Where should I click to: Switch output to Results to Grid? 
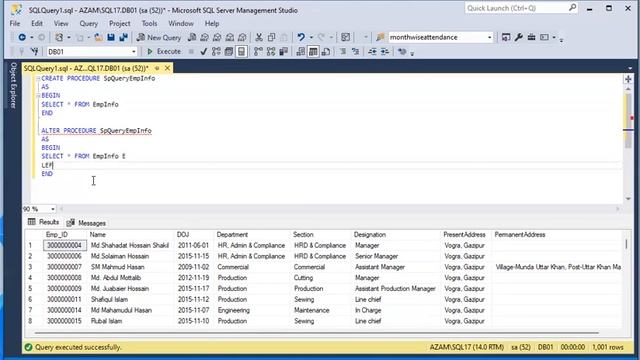click(313, 52)
